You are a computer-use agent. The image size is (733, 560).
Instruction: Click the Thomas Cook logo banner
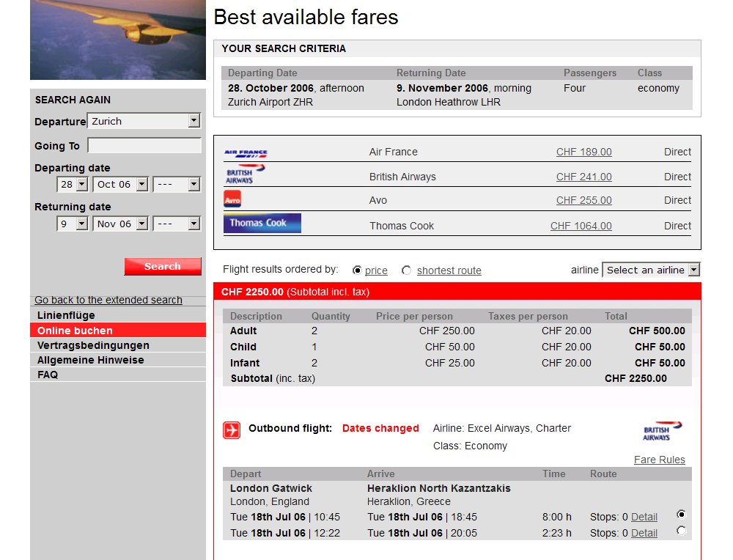(262, 223)
